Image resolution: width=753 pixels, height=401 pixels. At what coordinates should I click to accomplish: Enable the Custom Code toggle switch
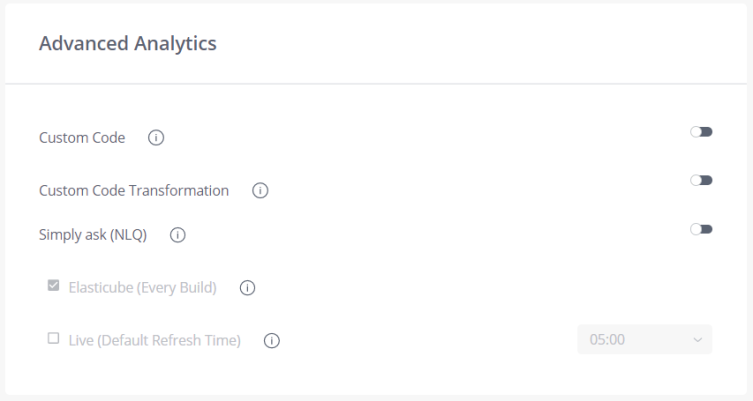click(x=701, y=132)
